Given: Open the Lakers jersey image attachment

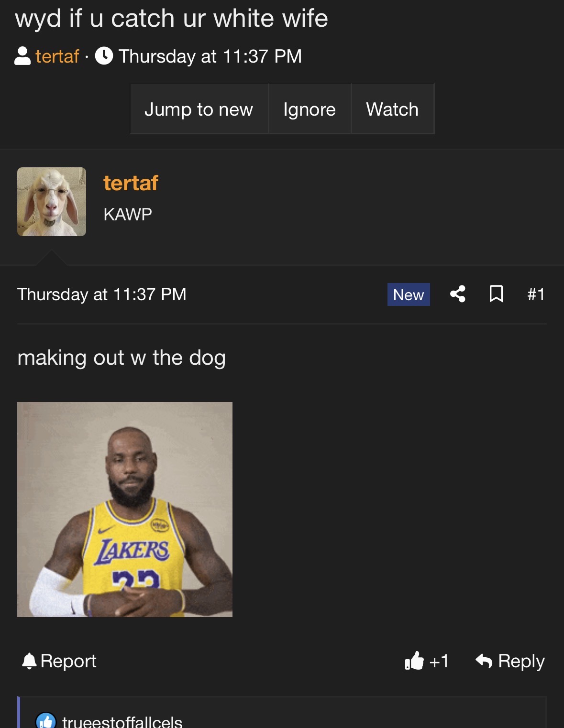Looking at the screenshot, I should [125, 510].
